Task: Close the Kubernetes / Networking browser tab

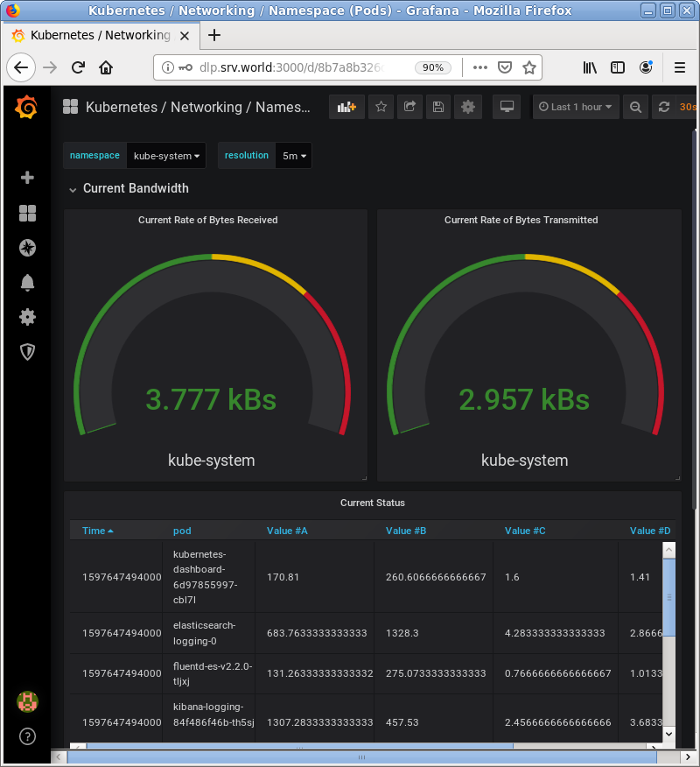Action: [185, 36]
